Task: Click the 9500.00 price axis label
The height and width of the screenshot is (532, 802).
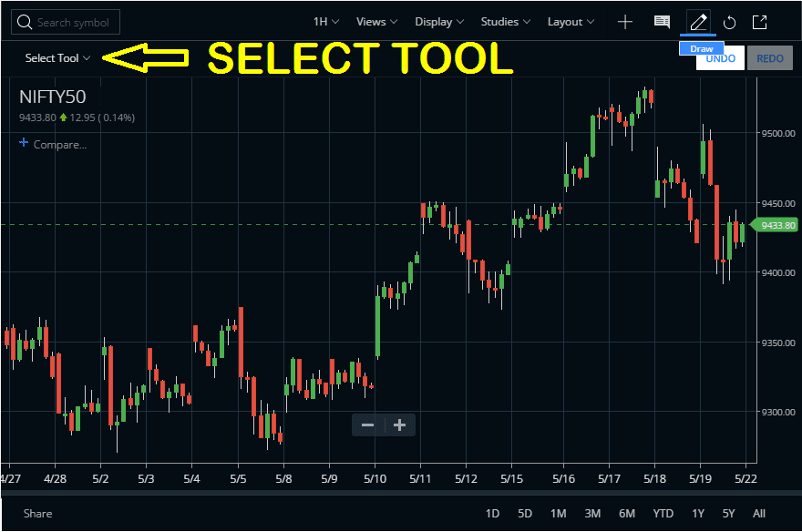Action: coord(778,133)
